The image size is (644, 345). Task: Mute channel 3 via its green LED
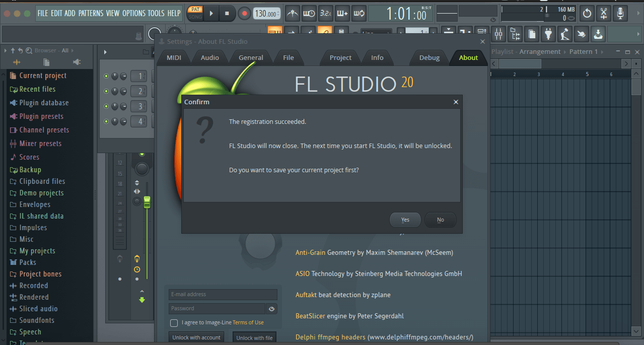(106, 106)
